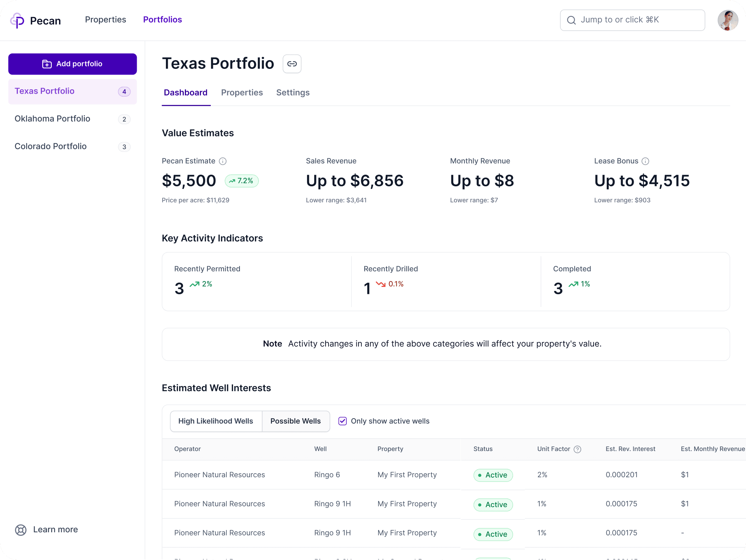Click Pioneer Natural Resources in Ringo 6 row
The height and width of the screenshot is (560, 746).
(219, 475)
